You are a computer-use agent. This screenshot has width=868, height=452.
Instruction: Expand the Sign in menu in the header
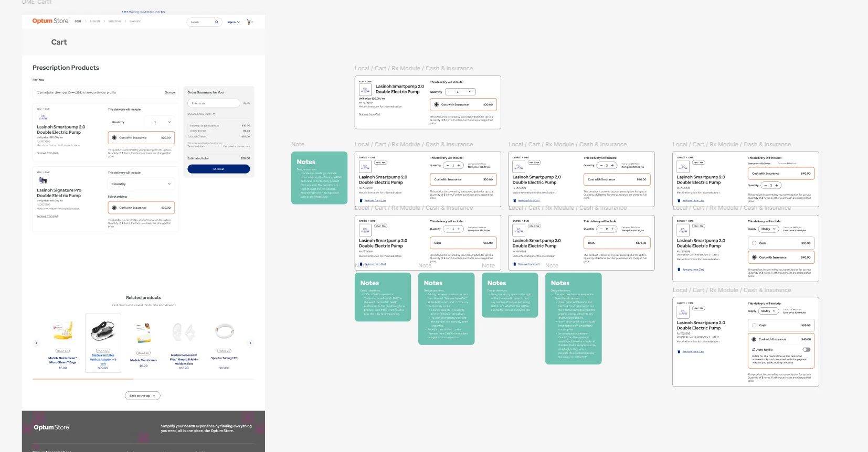point(234,22)
